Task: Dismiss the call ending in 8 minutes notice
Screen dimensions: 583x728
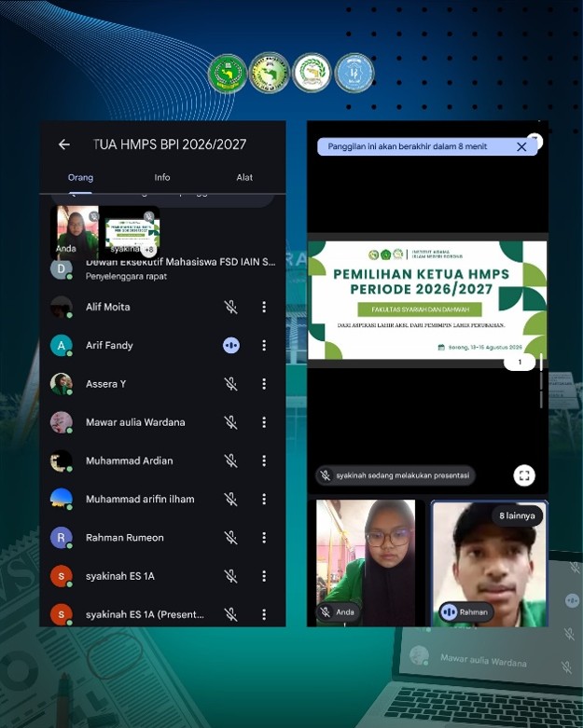Action: click(x=521, y=146)
